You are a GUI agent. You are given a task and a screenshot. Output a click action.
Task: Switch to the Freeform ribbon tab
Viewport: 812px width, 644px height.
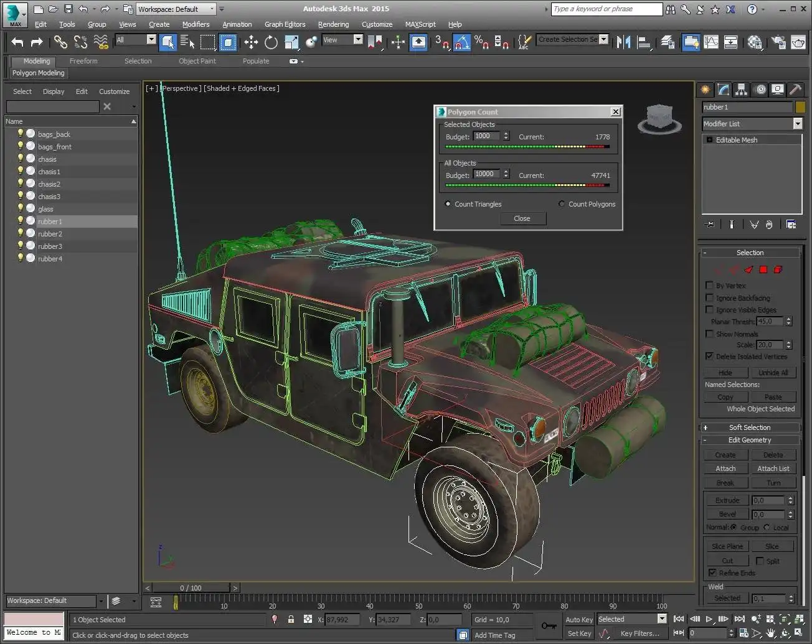83,61
